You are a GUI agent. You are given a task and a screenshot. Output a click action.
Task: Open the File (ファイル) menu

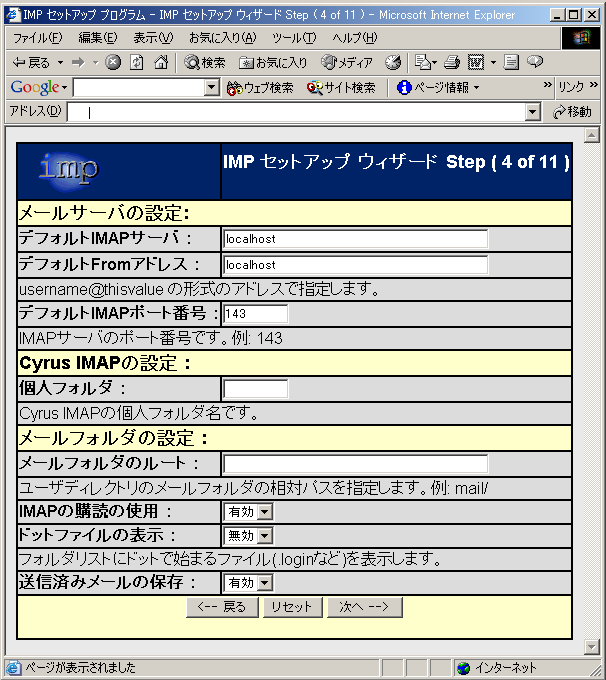37,38
